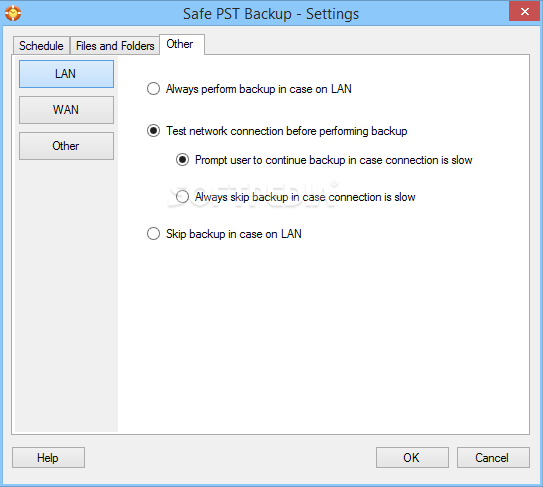The width and height of the screenshot is (543, 487).
Task: Open the Other section in left sidebar
Action: pyautogui.click(x=66, y=146)
